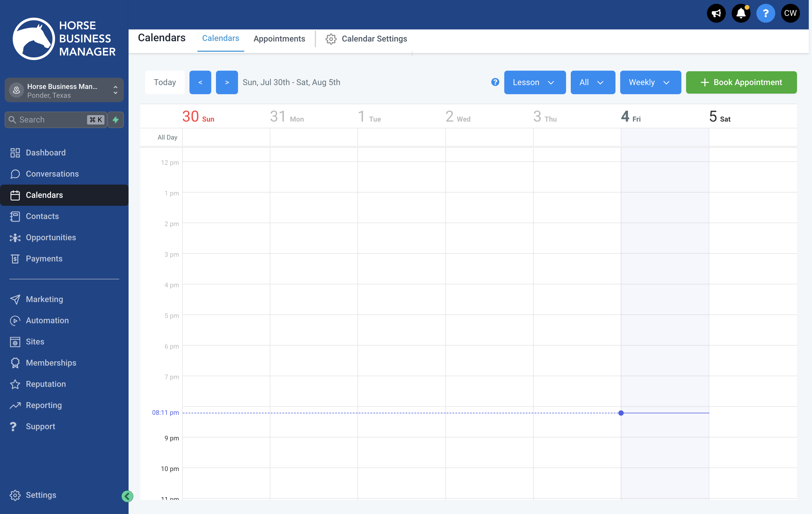Open Reporting in the sidebar
The image size is (812, 514).
64,405
